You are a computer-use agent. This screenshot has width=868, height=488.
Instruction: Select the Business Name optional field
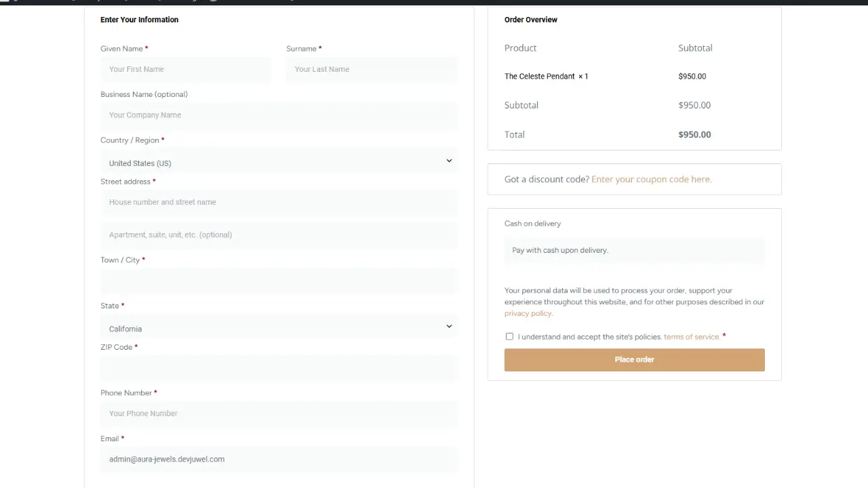(x=279, y=115)
